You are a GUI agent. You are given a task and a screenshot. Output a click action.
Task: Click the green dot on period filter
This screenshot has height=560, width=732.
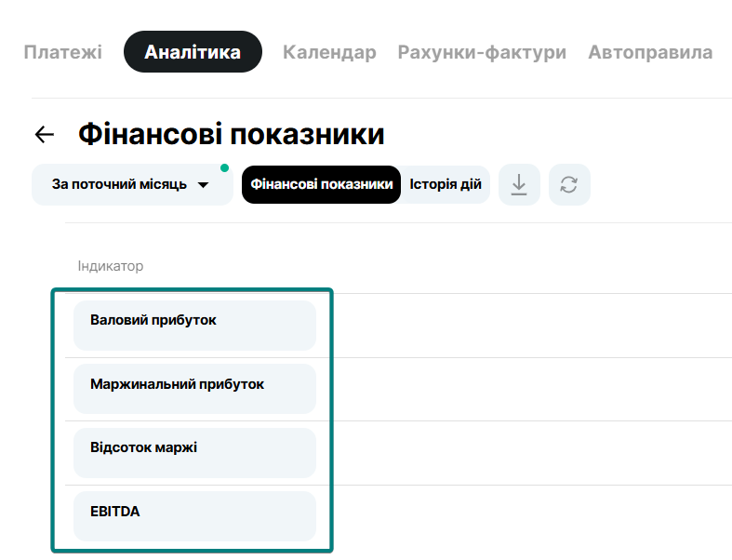tap(224, 168)
